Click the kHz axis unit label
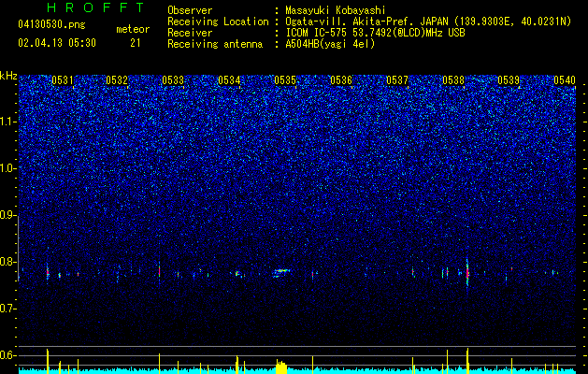588x374 pixels. (8, 76)
